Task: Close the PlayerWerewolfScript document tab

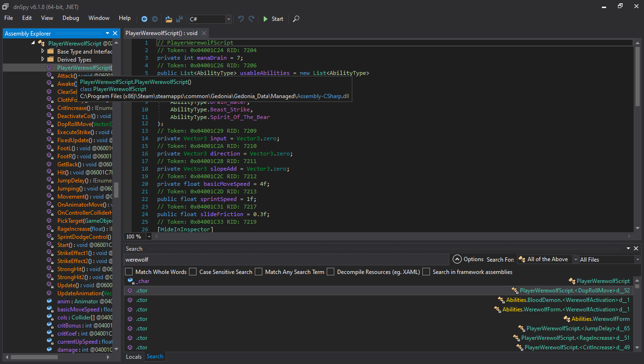Action: tap(204, 33)
